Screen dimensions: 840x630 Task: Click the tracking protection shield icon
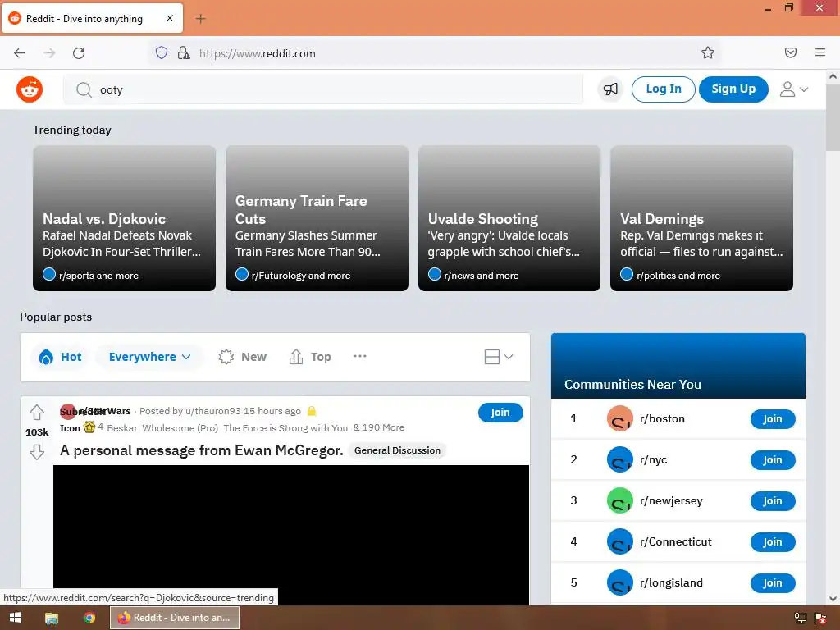coord(162,52)
